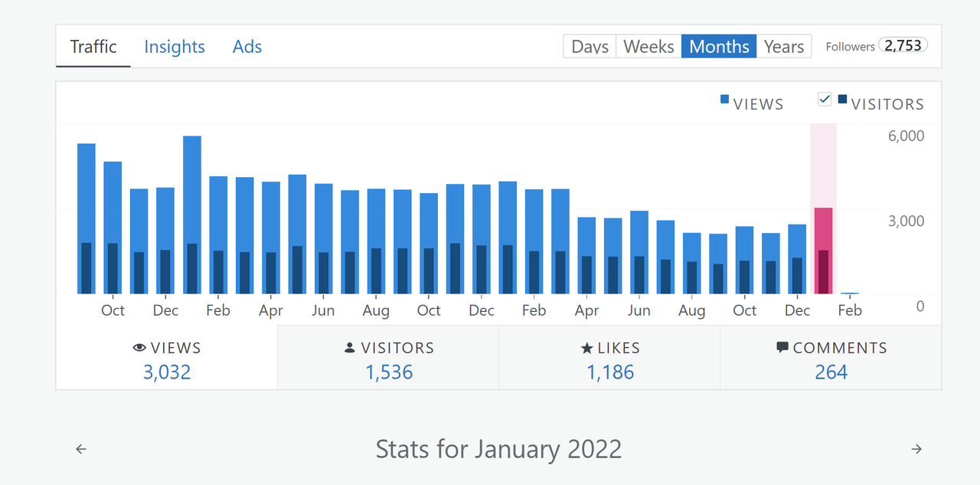Select the Likes summary panel
980x485 pixels.
click(x=609, y=358)
